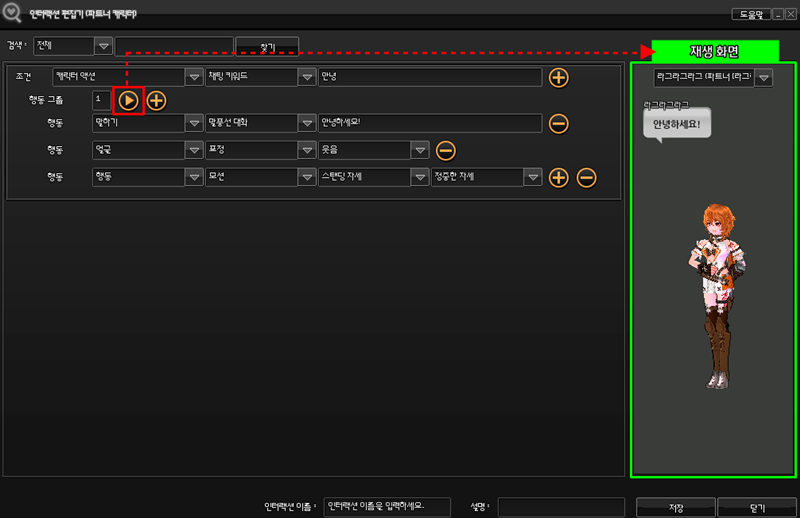Viewport: 800px width, 518px height.
Task: Expand the 캐릭터 액션 condition dropdown
Action: [193, 77]
